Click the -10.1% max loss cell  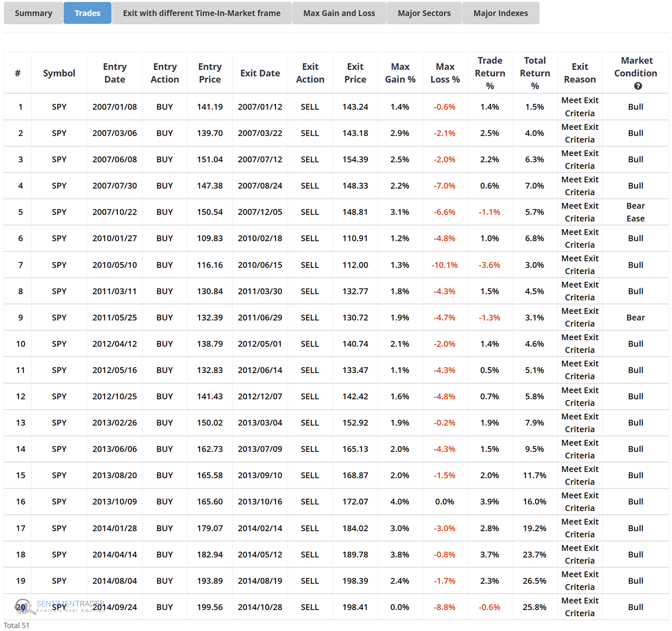coord(444,265)
